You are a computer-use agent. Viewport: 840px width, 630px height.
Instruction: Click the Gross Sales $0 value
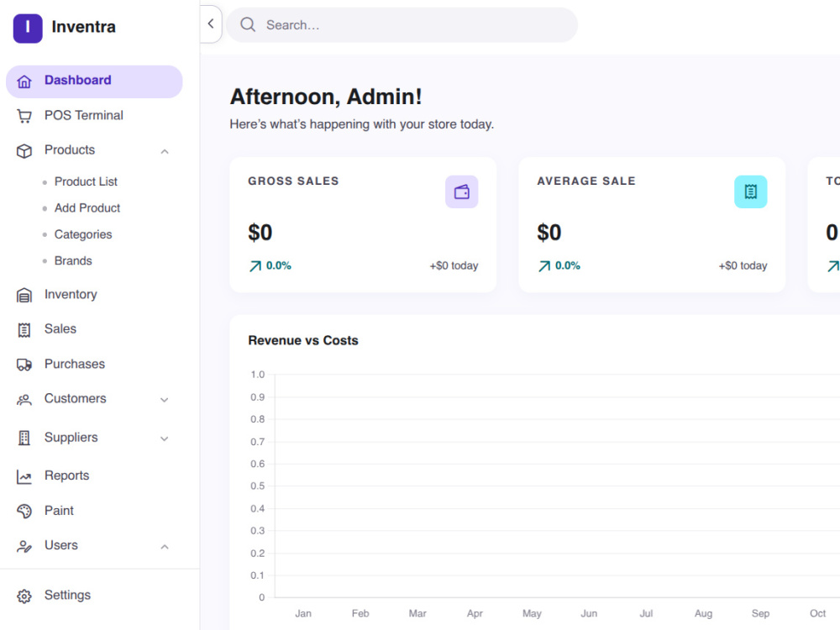(260, 233)
